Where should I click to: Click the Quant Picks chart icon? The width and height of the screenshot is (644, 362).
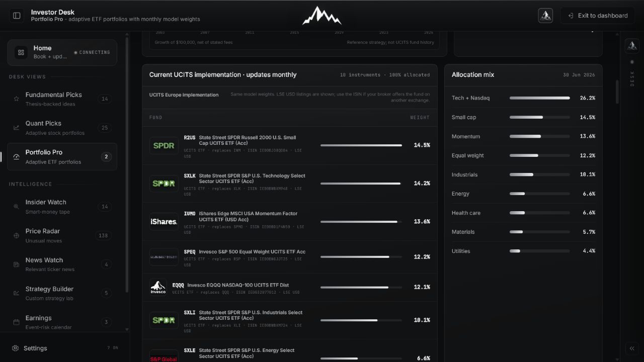pyautogui.click(x=16, y=128)
